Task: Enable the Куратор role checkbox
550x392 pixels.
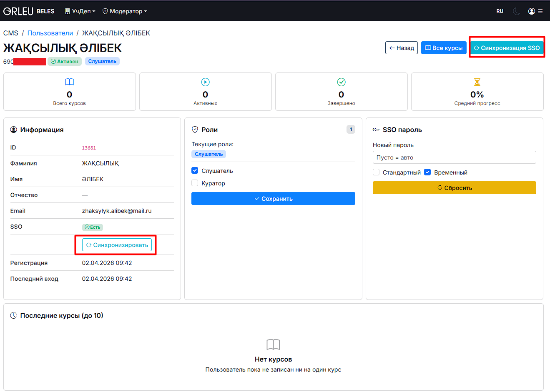Action: 195,183
